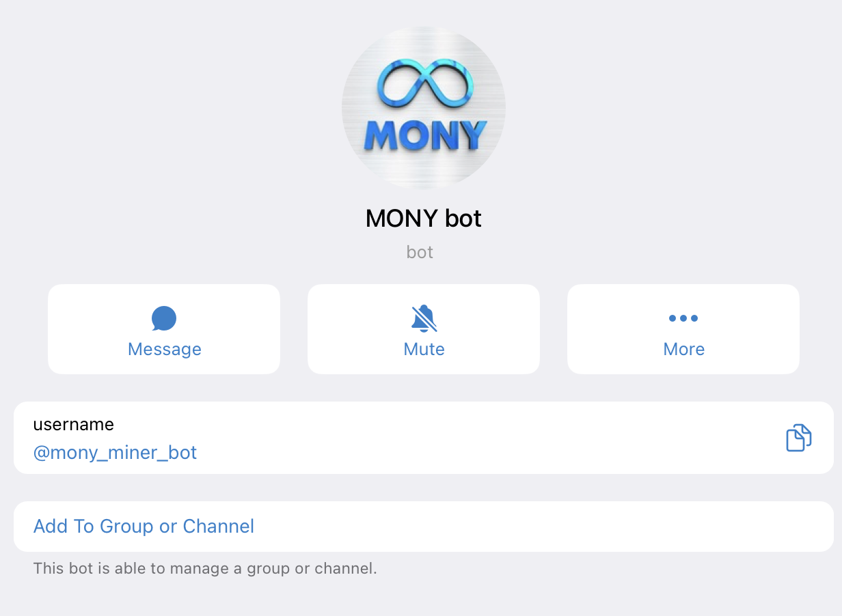Click the gray "bot" status text
This screenshot has height=616, width=842.
click(420, 252)
